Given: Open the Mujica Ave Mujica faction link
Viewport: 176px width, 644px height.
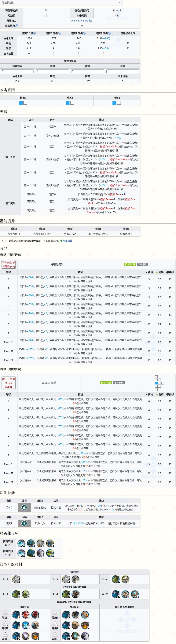Looking at the screenshot, I should tap(82, 21).
